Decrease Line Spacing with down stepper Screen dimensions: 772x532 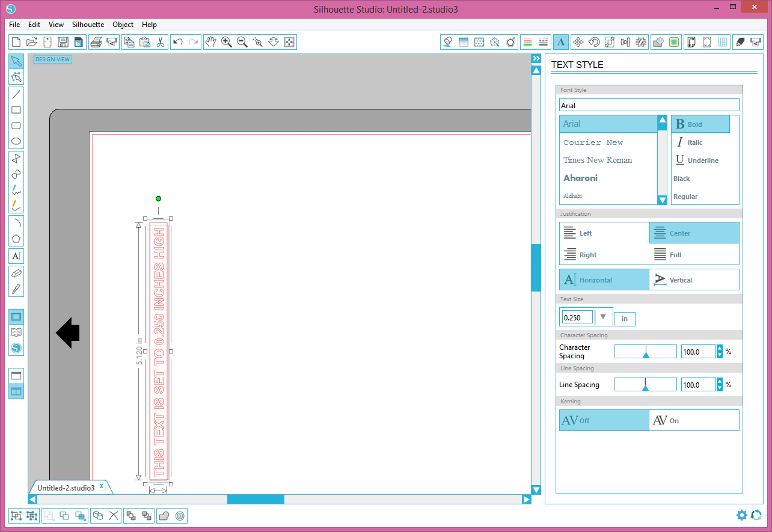coord(720,388)
